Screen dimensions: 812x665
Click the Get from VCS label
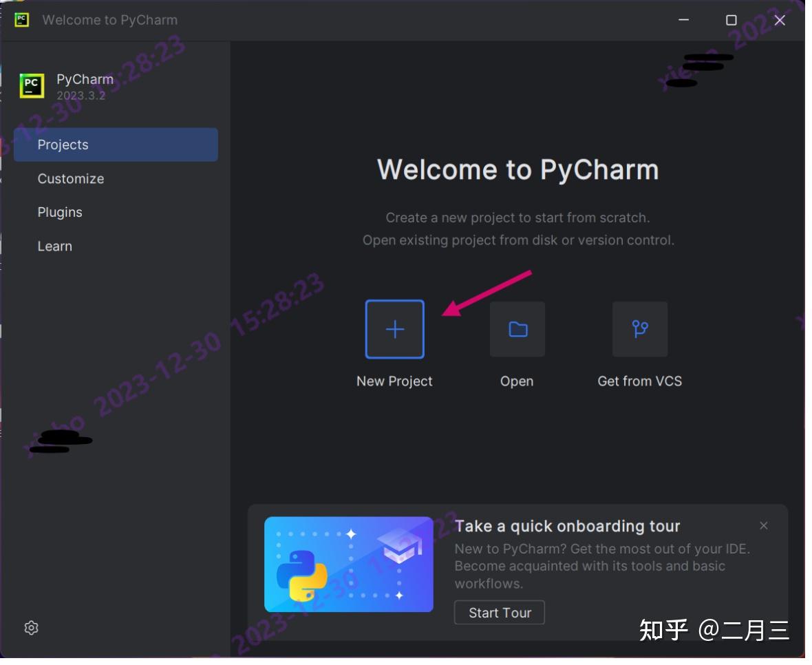pos(639,381)
